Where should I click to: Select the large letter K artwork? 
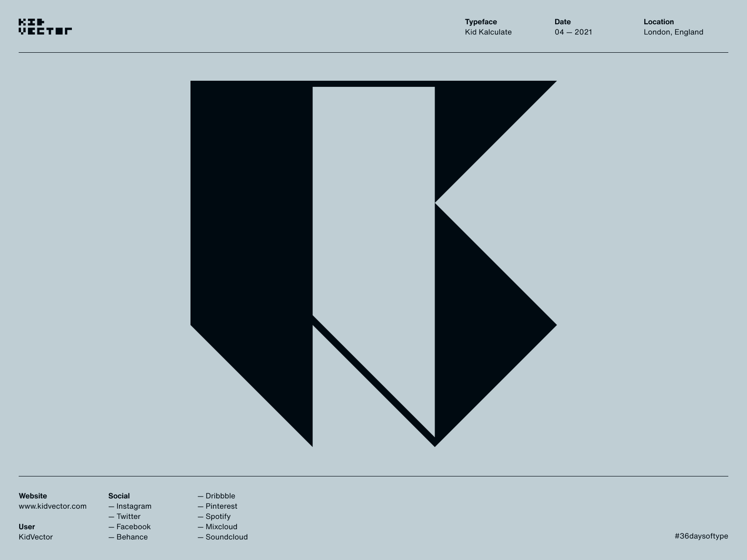(x=373, y=261)
